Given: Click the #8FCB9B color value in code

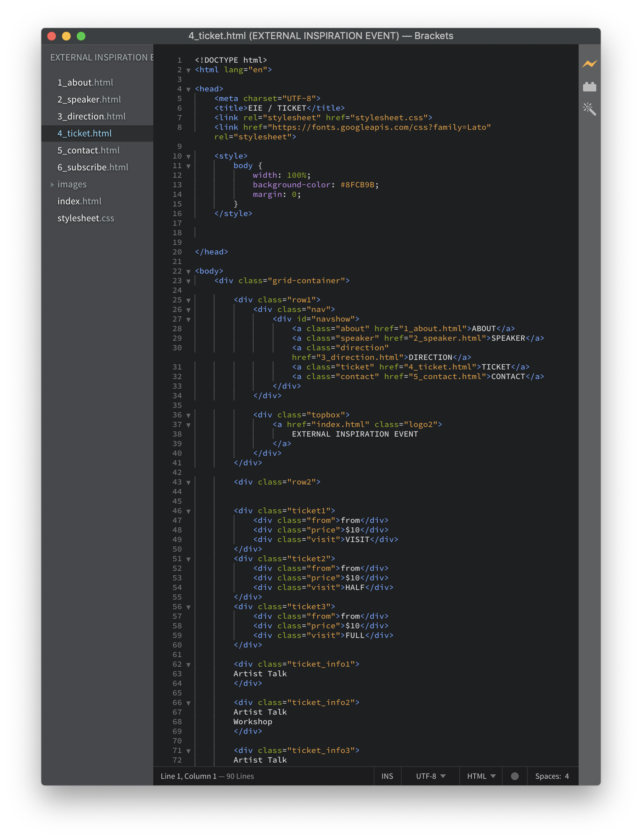Looking at the screenshot, I should [x=357, y=185].
